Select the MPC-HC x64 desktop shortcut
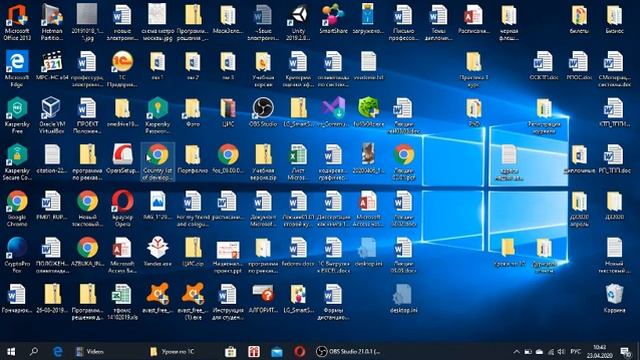 (x=52, y=66)
